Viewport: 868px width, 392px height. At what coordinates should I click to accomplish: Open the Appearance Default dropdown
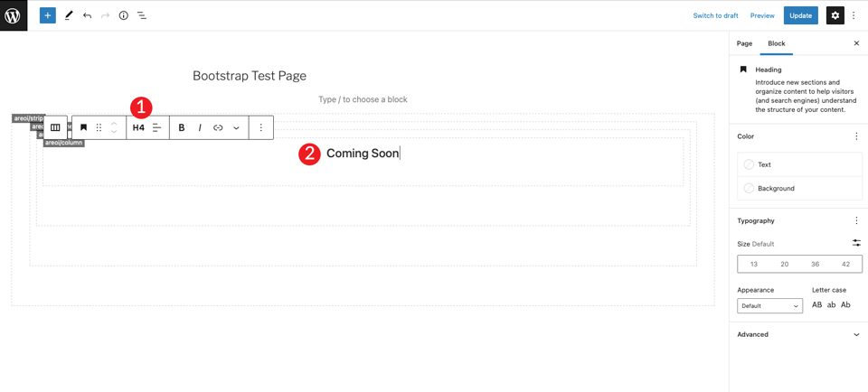click(x=770, y=306)
